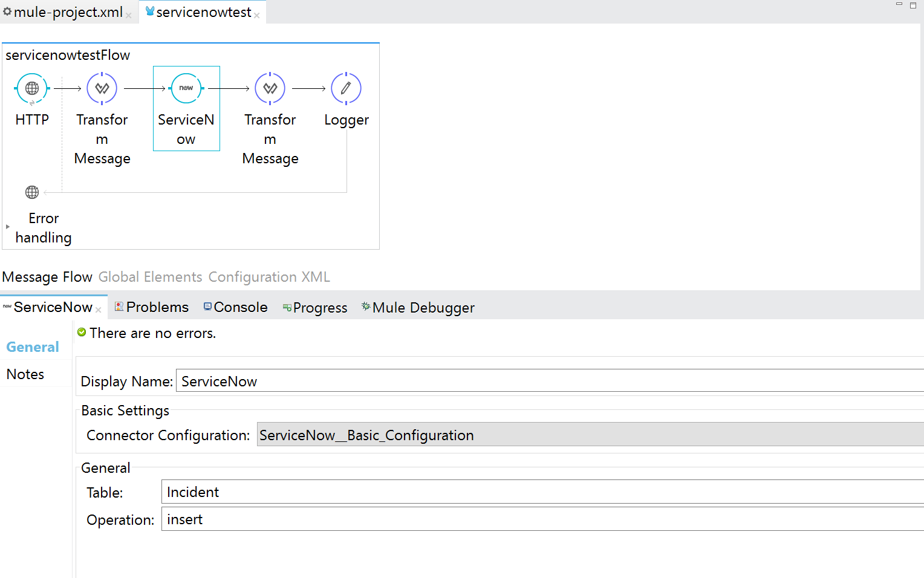This screenshot has width=924, height=578.
Task: Open the Progress view tab
Action: pos(315,308)
